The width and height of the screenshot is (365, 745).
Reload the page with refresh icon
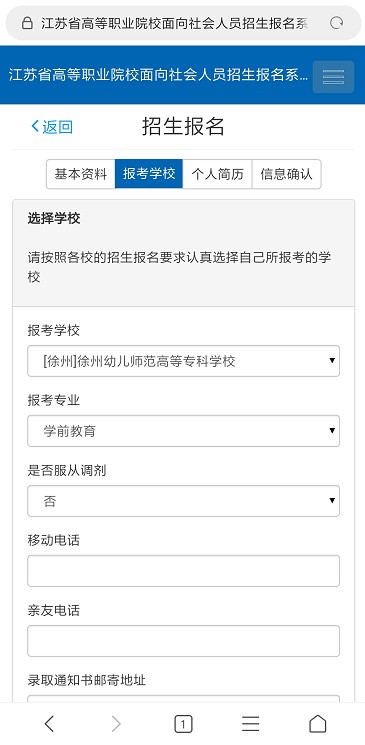[336, 23]
